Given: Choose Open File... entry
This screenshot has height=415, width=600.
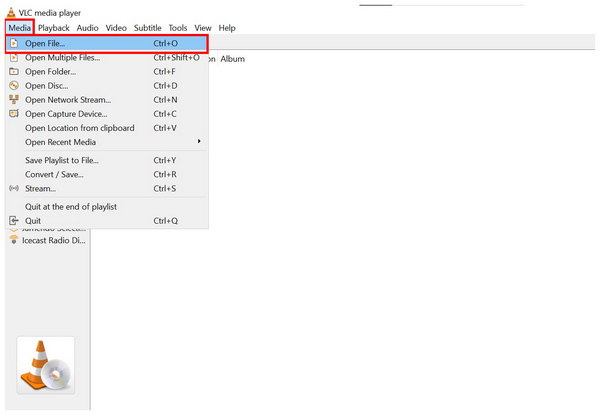Looking at the screenshot, I should point(107,43).
